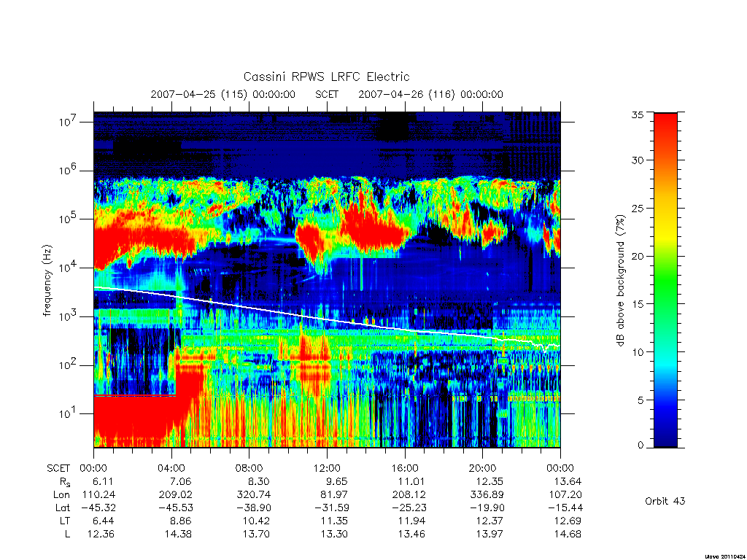Click the Lat value -15.44
This screenshot has width=747, height=560.
point(565,507)
